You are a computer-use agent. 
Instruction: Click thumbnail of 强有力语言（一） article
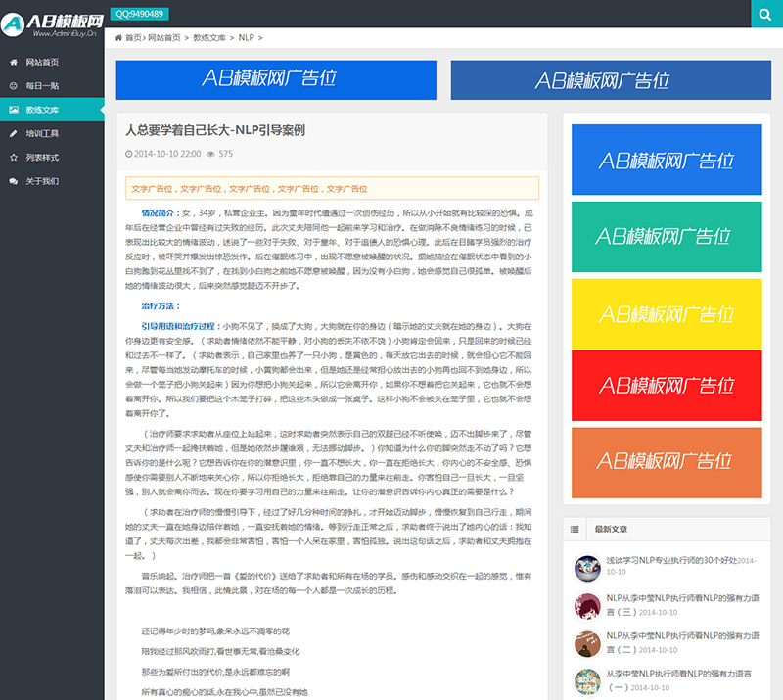coord(587,681)
